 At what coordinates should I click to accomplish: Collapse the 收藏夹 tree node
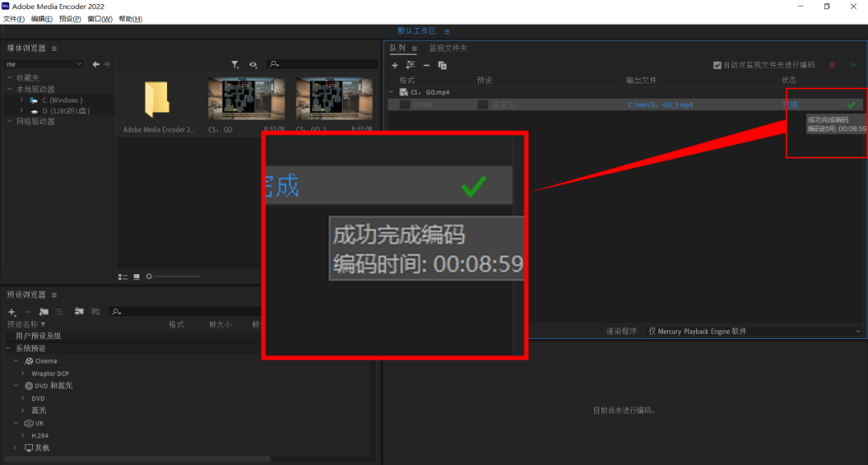click(10, 78)
